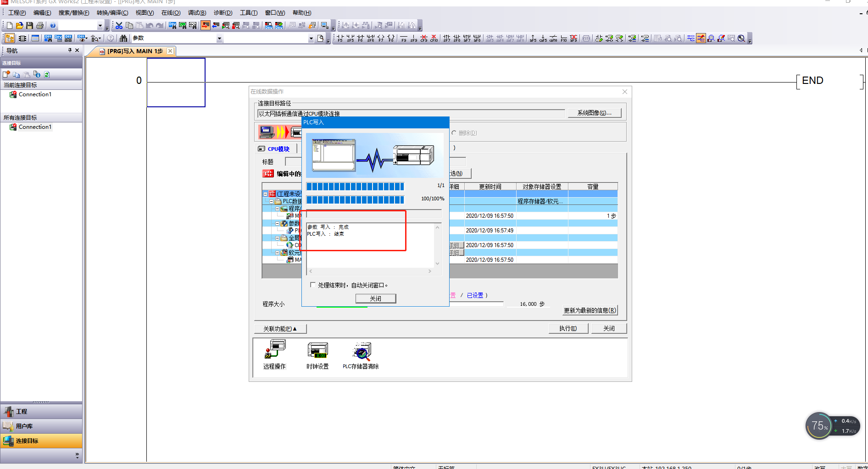Click the System Image (系统图像) button
This screenshot has width=868, height=469.
pos(594,113)
